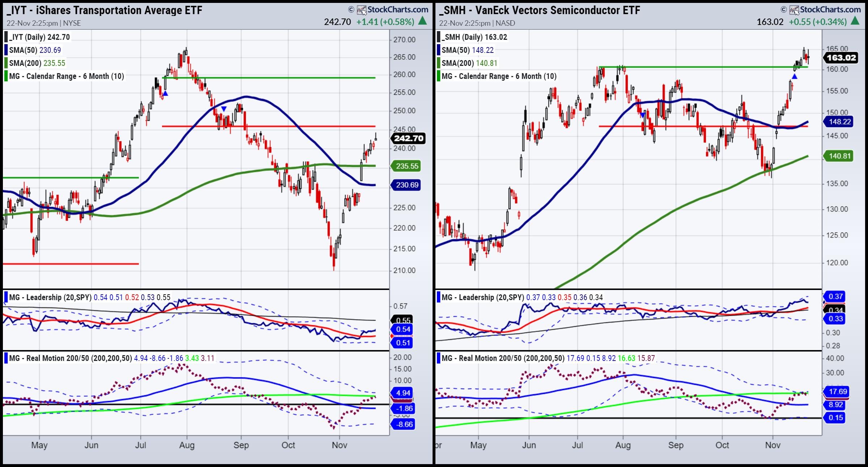Click the blue down-triangle marker on the August SMH chart
868x467 pixels.
tap(643, 115)
